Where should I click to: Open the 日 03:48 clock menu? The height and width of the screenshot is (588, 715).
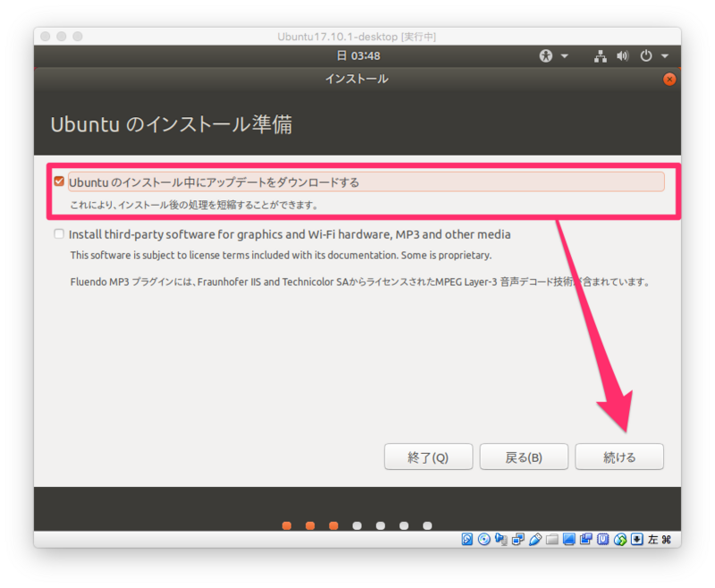pyautogui.click(x=358, y=55)
